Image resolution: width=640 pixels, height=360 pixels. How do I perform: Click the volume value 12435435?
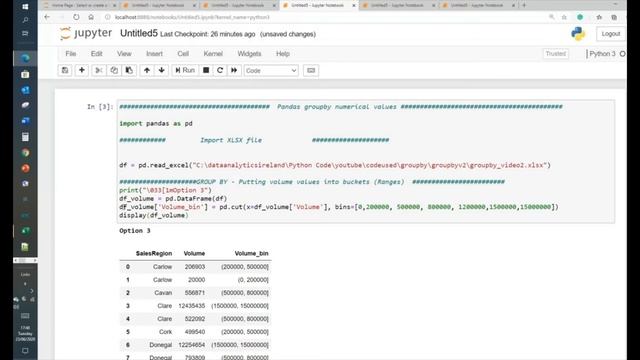pos(191,306)
